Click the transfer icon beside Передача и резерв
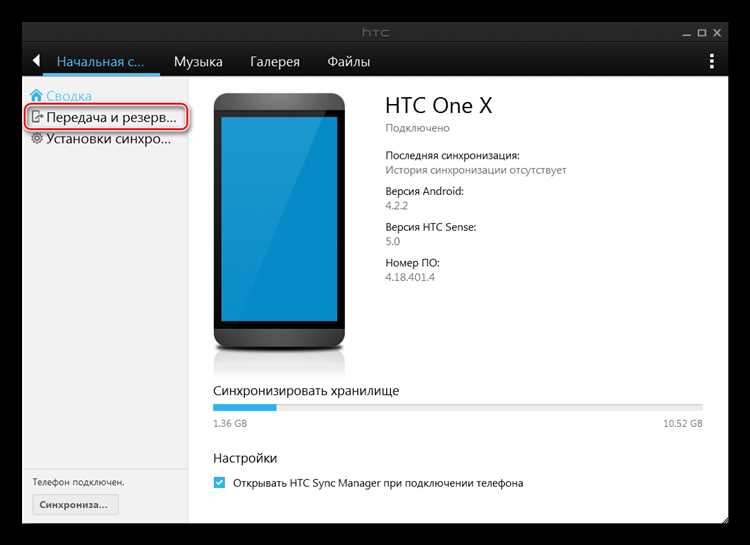This screenshot has width=750, height=545. pos(37,118)
